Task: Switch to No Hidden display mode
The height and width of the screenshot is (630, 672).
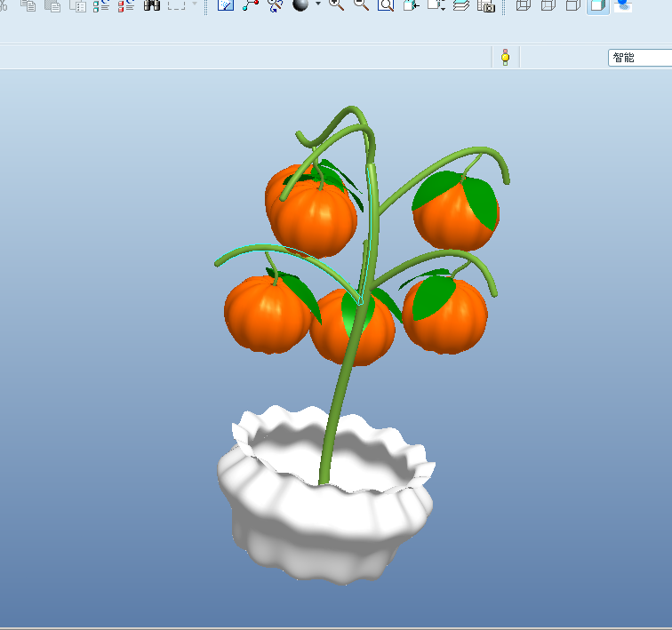Action: (573, 5)
